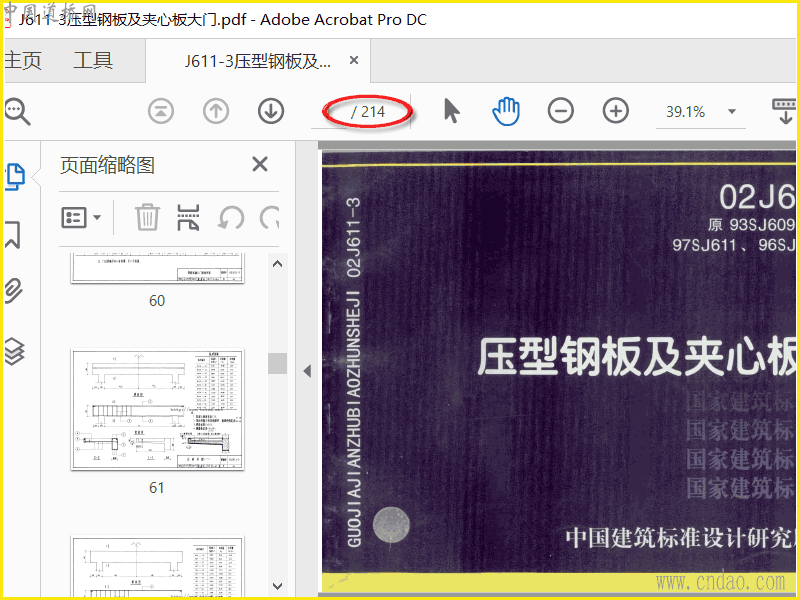
Task: Rotate page counterclockwise
Action: [x=231, y=218]
